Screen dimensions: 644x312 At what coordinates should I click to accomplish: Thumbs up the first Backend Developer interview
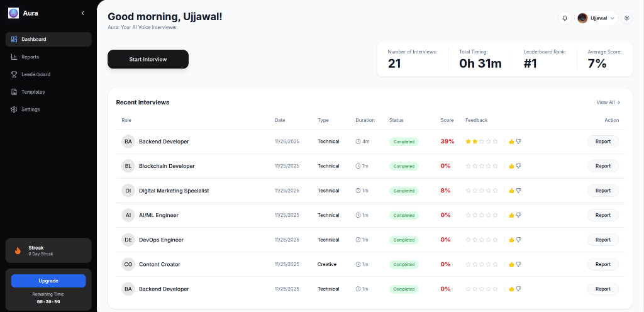click(511, 142)
